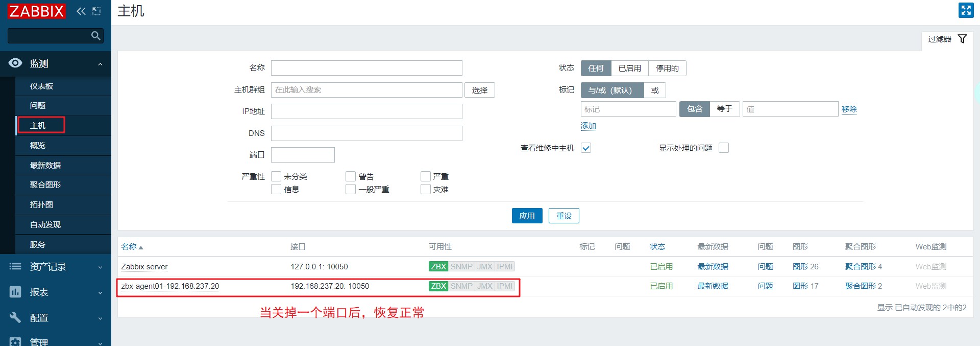Click the Reports chart icon
This screenshot has width=980, height=346.
click(15, 292)
